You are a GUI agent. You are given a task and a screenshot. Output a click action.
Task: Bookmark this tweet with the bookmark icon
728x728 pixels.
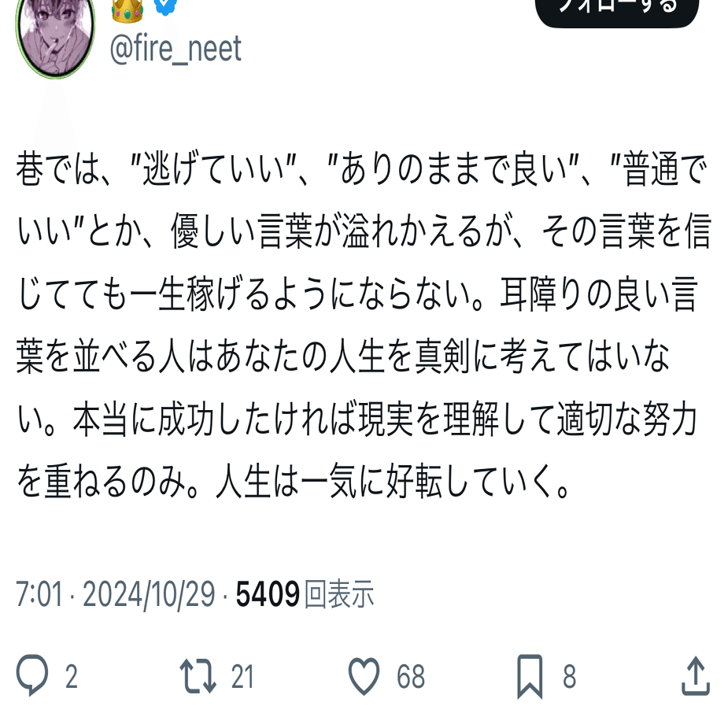pyautogui.click(x=530, y=677)
